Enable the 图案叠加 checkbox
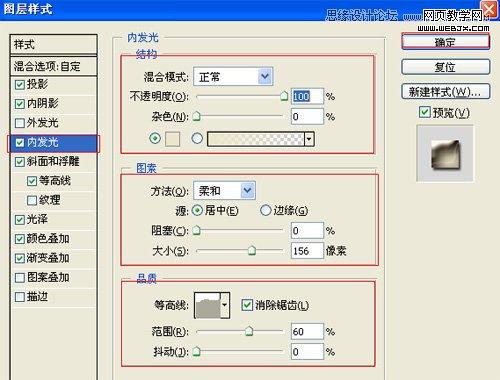Image resolution: width=500 pixels, height=380 pixels. pyautogui.click(x=20, y=278)
